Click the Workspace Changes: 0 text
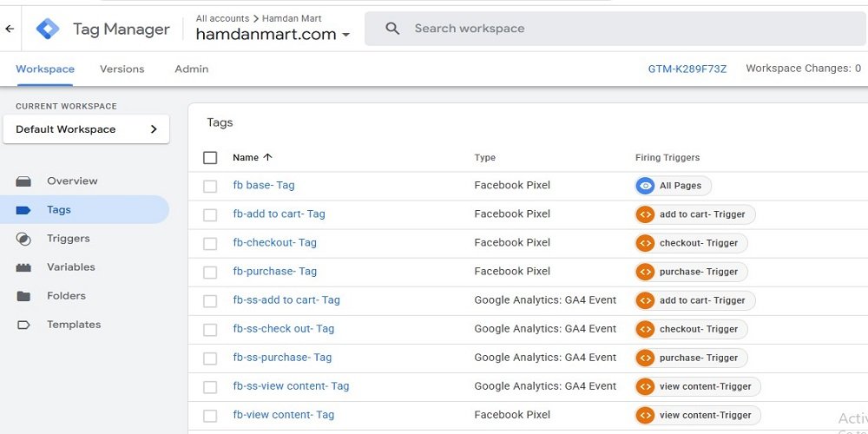The width and height of the screenshot is (868, 434). 803,69
